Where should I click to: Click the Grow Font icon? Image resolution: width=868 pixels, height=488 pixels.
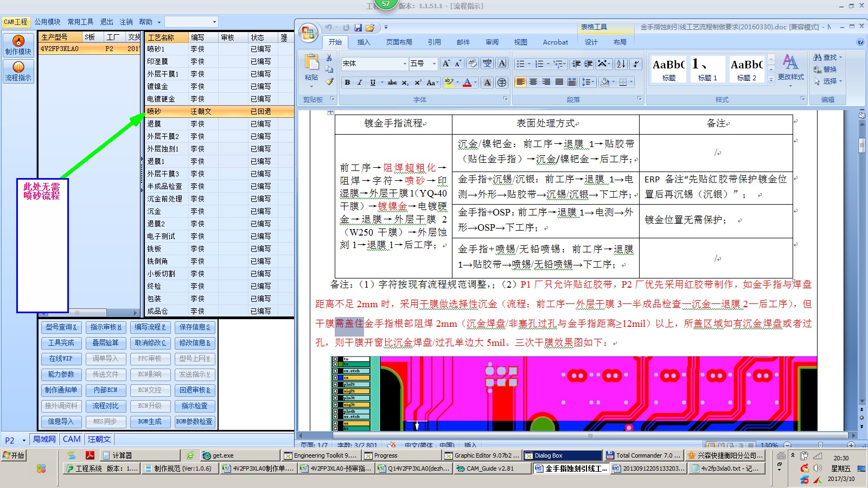tap(446, 64)
